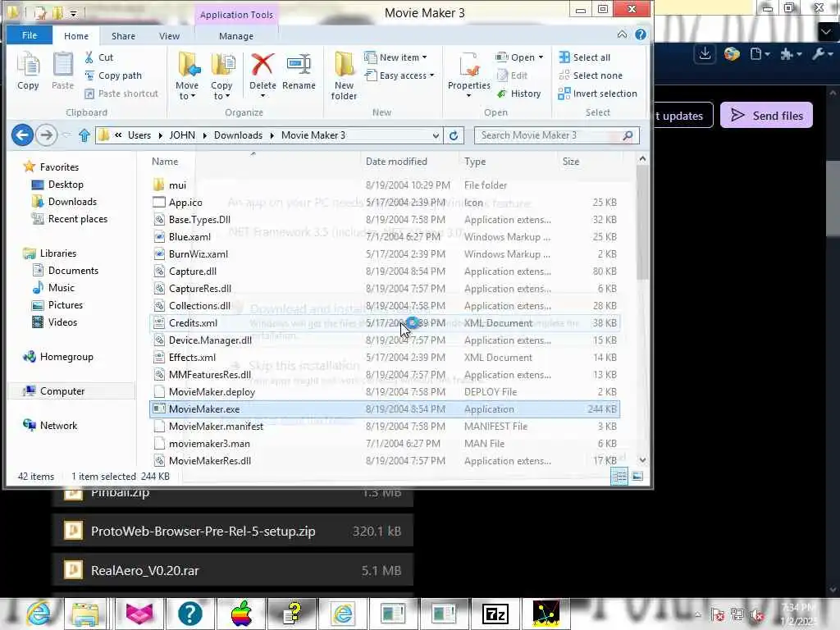Viewport: 840px width, 630px height.
Task: Click the Edit ribbon button
Action: pos(513,75)
